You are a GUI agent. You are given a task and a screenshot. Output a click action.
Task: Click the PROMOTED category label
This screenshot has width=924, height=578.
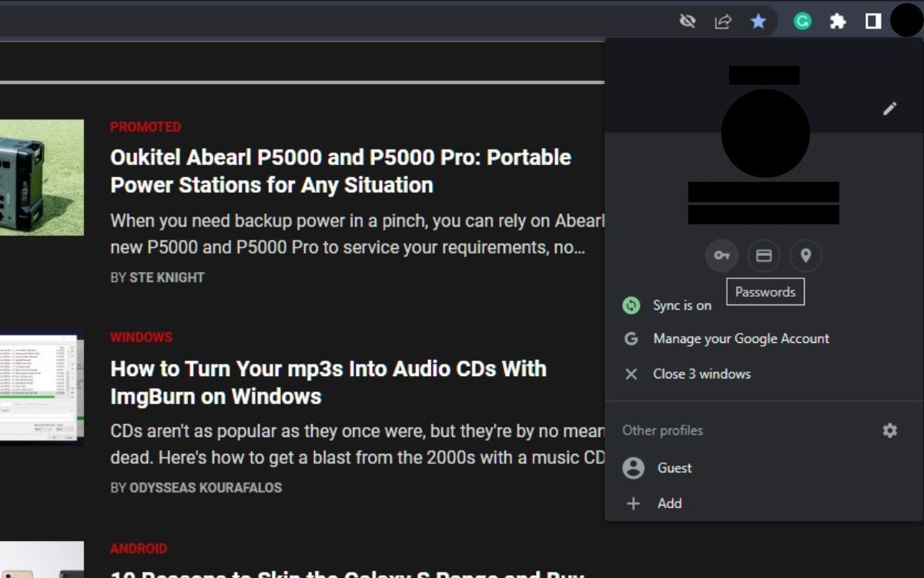tap(146, 127)
